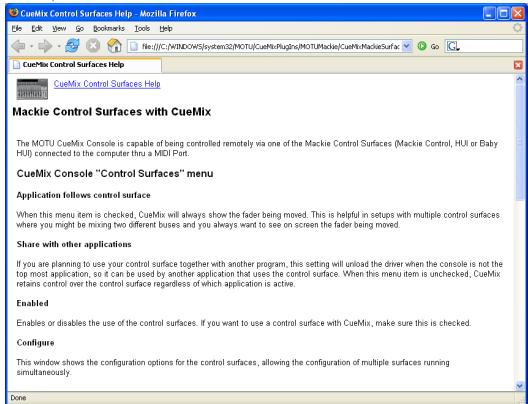Viewport: 528px width, 404px height.
Task: Click the heading "Mackie Control Surfaces with CueMix"
Action: pyautogui.click(x=111, y=112)
